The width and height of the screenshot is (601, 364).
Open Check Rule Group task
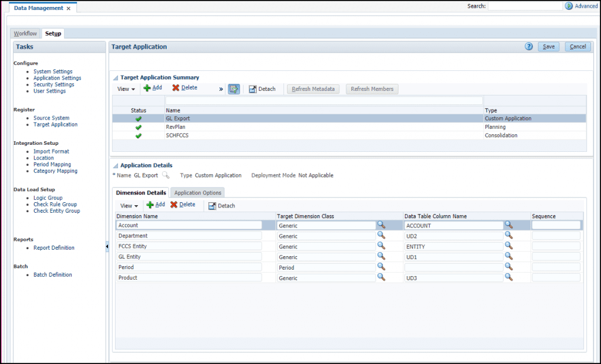click(x=55, y=205)
